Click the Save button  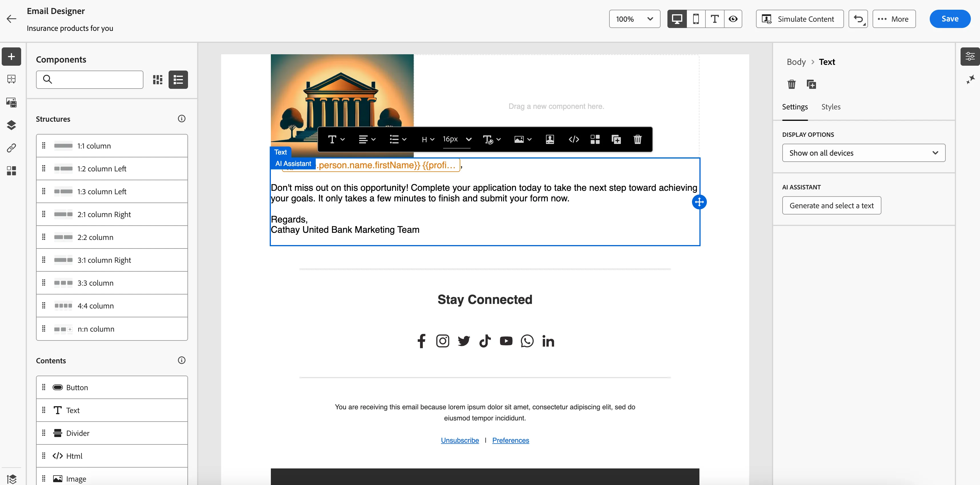(949, 19)
